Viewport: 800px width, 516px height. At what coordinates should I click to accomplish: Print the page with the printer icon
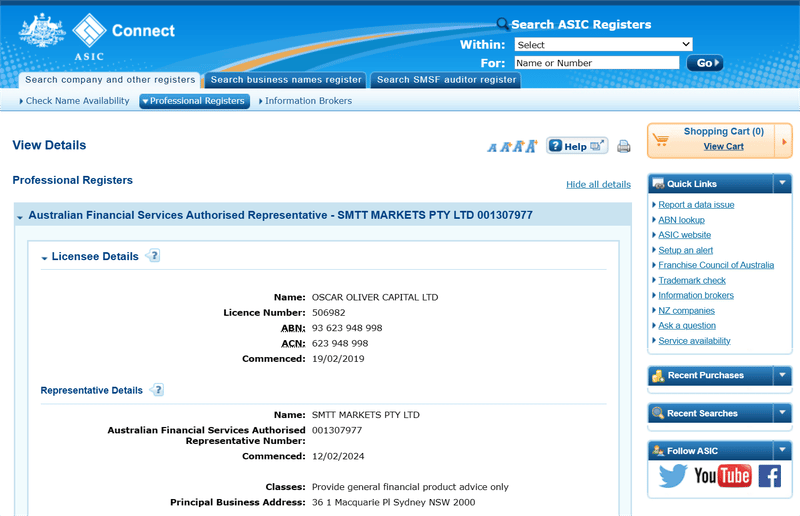click(623, 147)
